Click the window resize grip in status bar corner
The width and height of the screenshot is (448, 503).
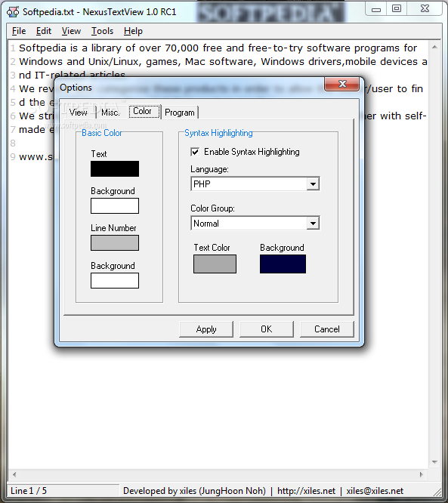point(437,492)
